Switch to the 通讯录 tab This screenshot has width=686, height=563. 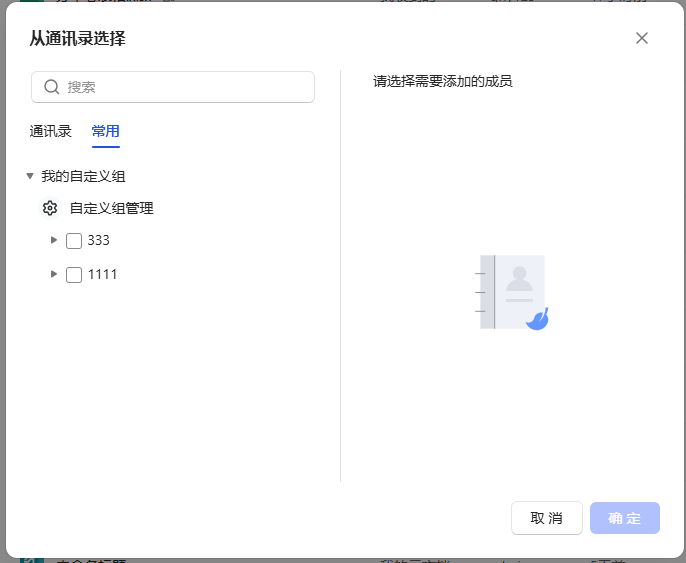point(51,131)
